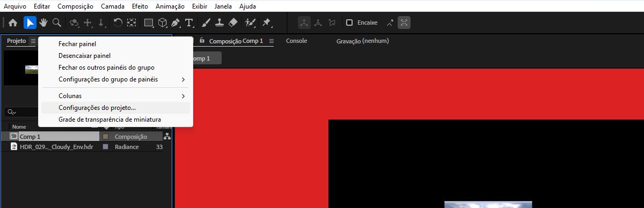Go to the Home screen icon

pyautogui.click(x=13, y=23)
